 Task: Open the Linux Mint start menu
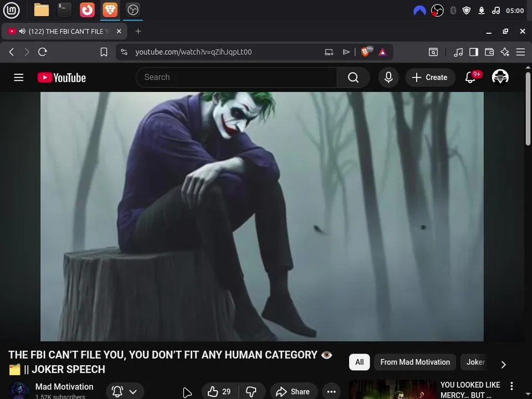tap(11, 10)
